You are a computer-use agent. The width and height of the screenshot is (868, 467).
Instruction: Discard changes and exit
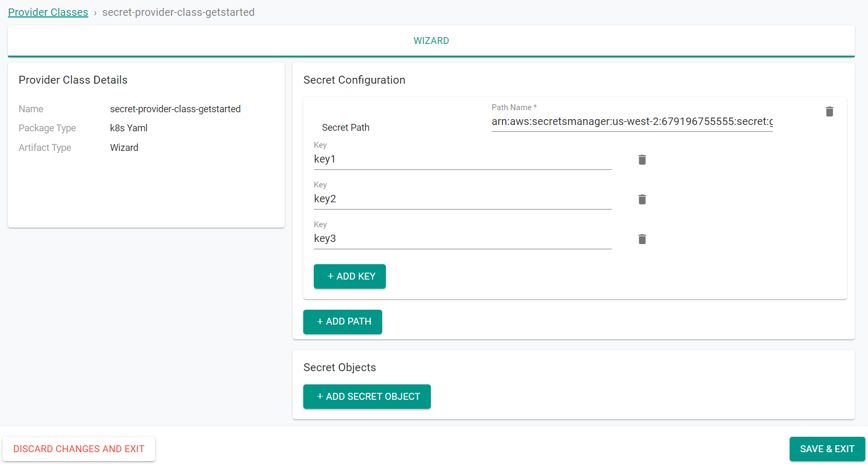79,449
